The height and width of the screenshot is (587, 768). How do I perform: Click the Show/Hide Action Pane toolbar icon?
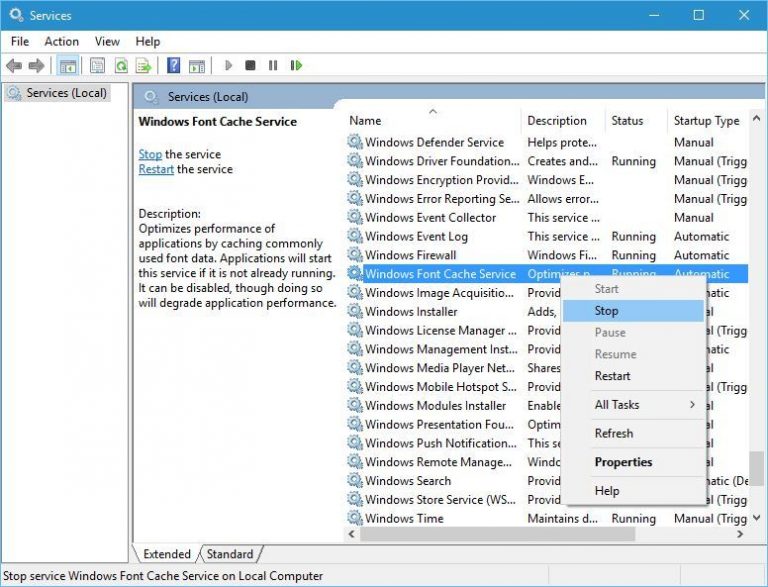[x=197, y=66]
